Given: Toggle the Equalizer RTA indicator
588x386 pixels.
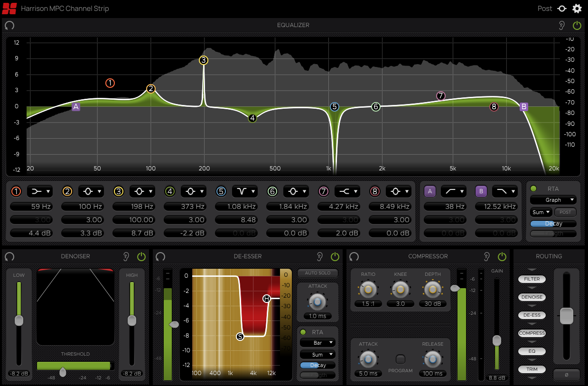Looking at the screenshot, I should click(533, 188).
